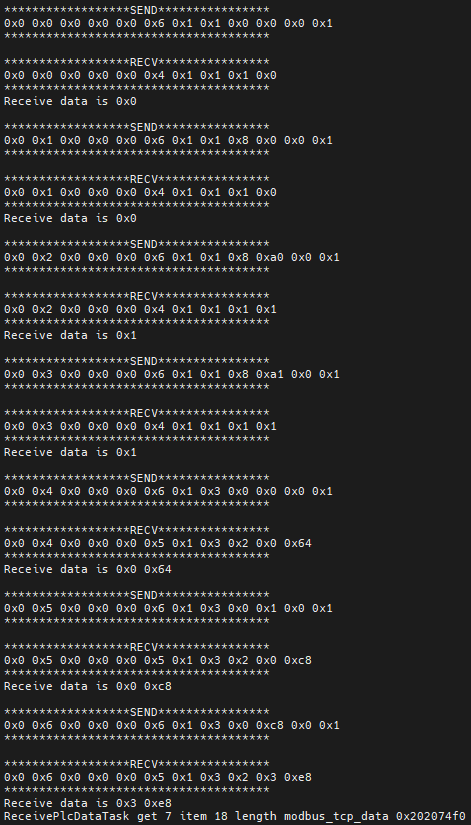The height and width of the screenshot is (825, 471).
Task: Click the SEND line starting 0x0 0x1
Action: (168, 140)
